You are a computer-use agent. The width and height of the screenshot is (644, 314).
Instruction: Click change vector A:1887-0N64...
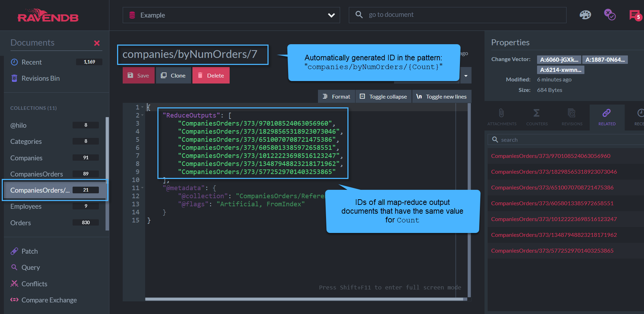point(605,60)
